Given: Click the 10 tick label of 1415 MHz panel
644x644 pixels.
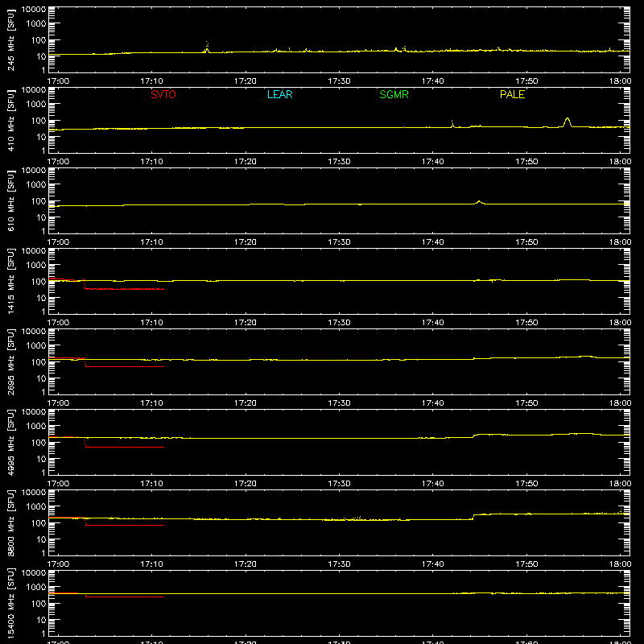Looking at the screenshot, I should coord(41,298).
